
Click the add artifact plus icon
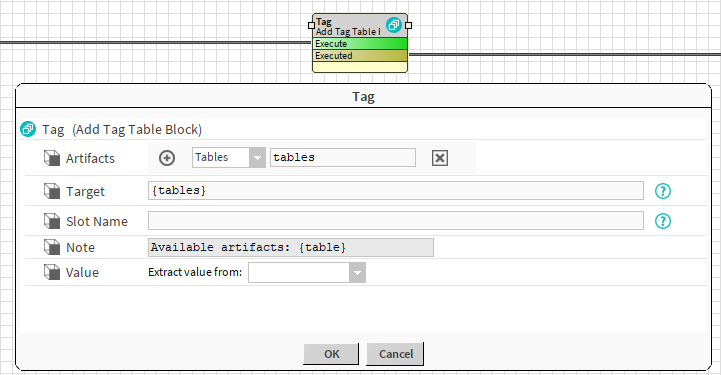[x=166, y=158]
